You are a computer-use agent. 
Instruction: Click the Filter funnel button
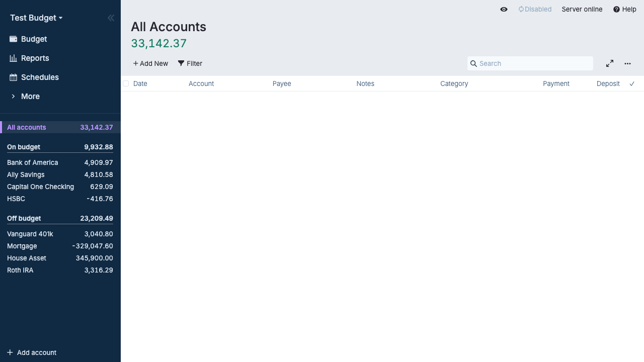(190, 63)
